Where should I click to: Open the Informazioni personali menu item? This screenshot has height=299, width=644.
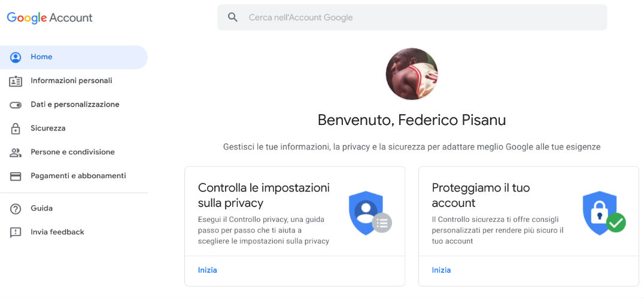point(71,81)
